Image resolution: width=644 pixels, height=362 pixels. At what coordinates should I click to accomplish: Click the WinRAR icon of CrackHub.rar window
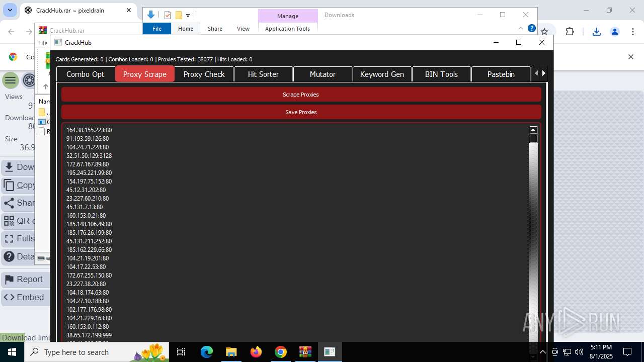[x=43, y=31]
